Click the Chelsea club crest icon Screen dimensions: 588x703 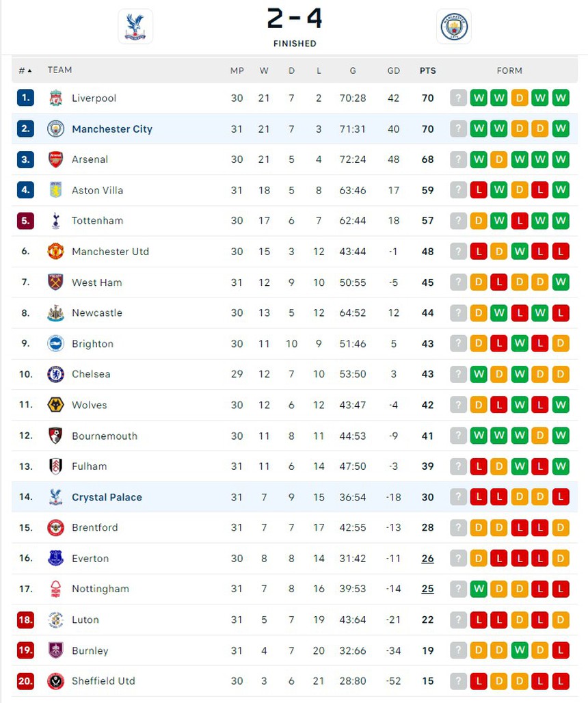tap(55, 374)
